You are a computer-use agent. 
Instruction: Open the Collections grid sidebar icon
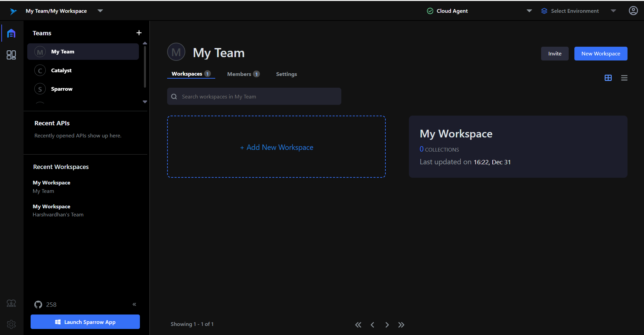coord(11,55)
